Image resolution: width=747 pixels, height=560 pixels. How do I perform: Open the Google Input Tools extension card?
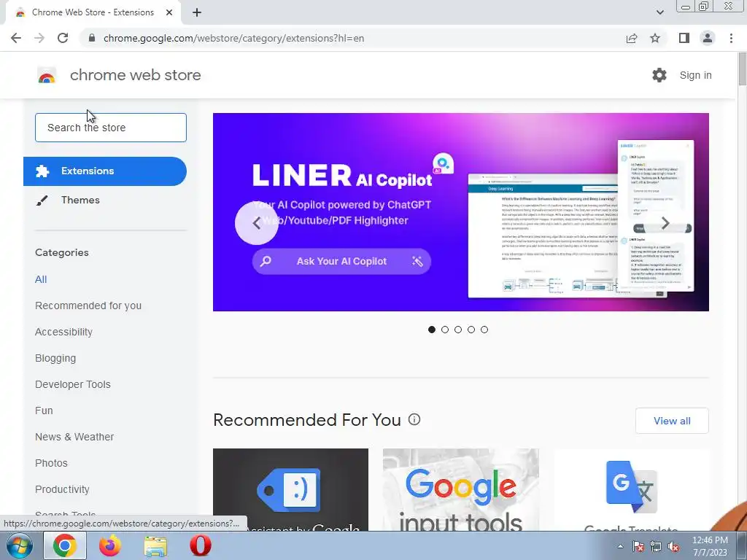pos(461,489)
